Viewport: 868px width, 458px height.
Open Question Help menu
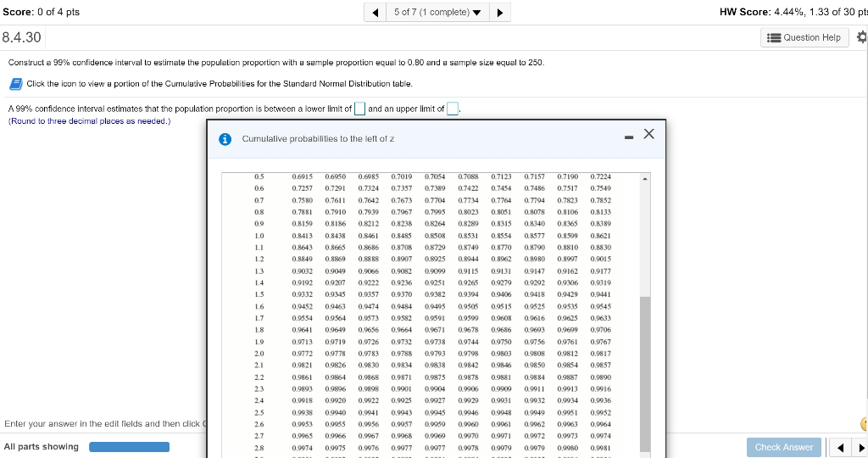pyautogui.click(x=804, y=37)
